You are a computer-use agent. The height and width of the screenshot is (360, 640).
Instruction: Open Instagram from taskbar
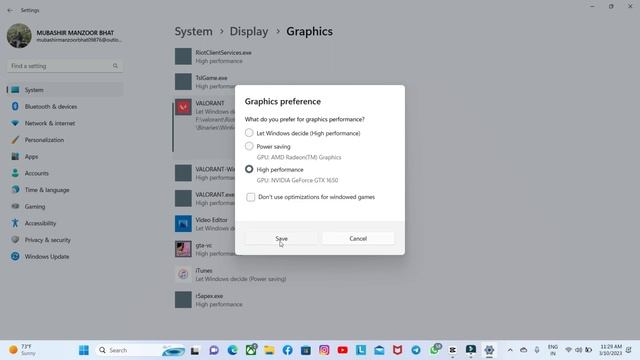[324, 350]
